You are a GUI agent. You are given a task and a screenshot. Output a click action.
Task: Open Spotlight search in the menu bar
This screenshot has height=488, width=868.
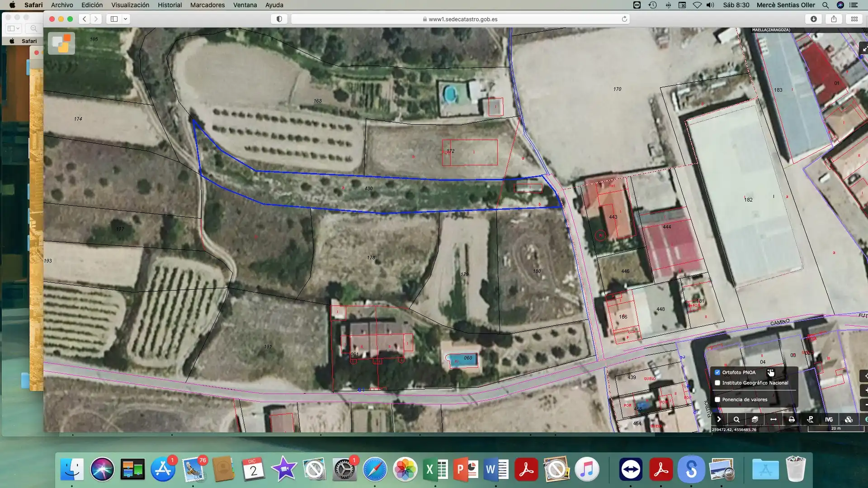tap(826, 5)
